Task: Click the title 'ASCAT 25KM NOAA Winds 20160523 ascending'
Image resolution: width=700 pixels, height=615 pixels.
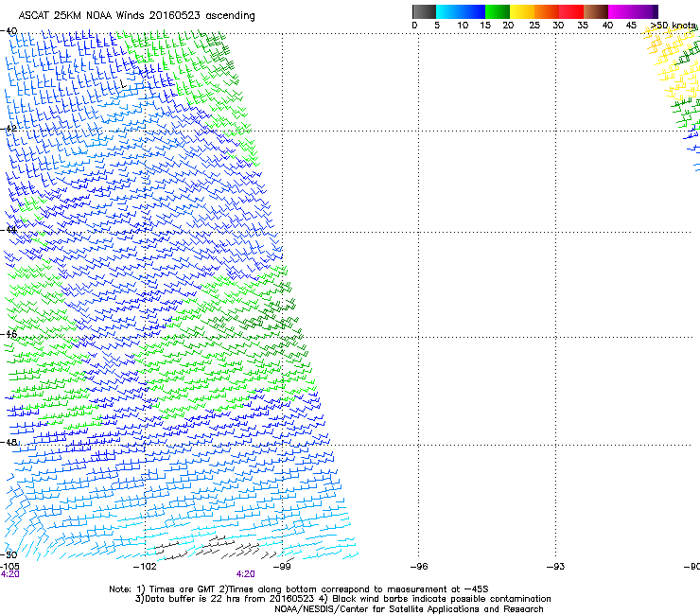Action: (x=136, y=15)
